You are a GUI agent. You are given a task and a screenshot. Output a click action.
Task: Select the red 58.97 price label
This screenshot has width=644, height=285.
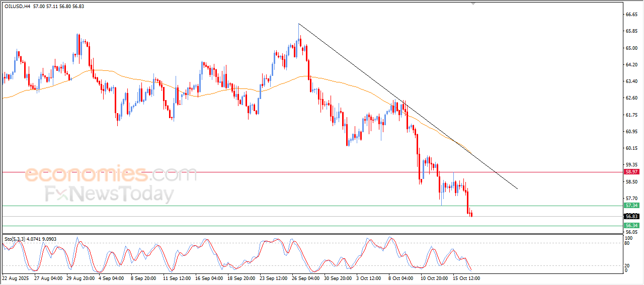631,172
